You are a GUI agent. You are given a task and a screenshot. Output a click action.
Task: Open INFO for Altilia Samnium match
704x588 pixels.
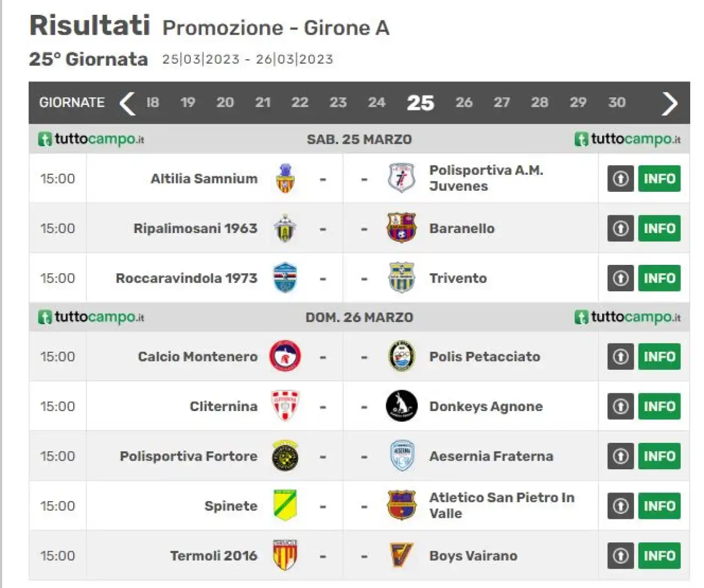coord(659,179)
